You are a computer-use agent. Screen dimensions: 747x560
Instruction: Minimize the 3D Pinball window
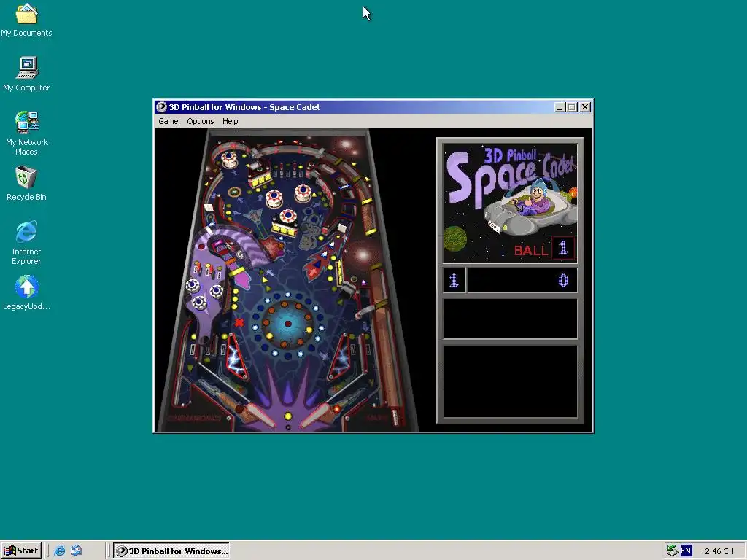560,107
